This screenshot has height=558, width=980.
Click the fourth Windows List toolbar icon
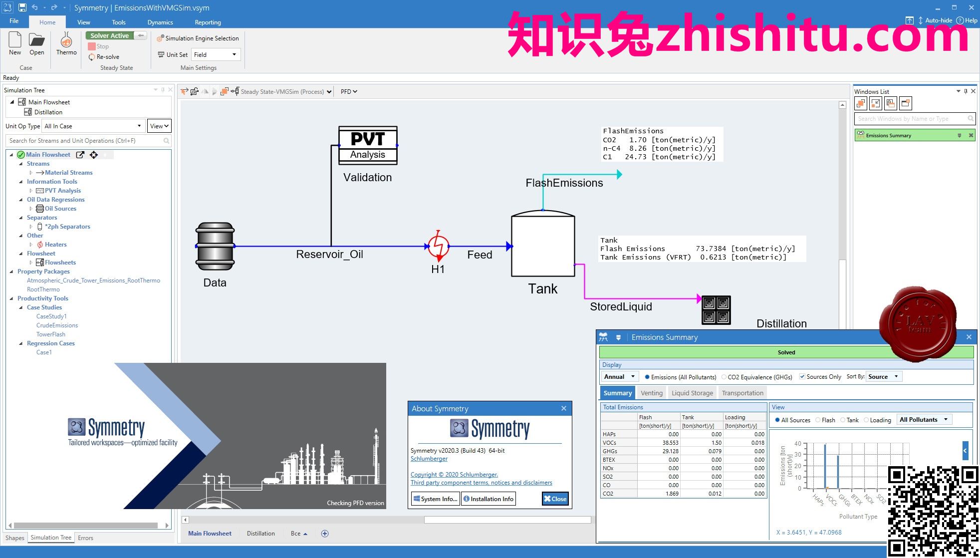[906, 103]
